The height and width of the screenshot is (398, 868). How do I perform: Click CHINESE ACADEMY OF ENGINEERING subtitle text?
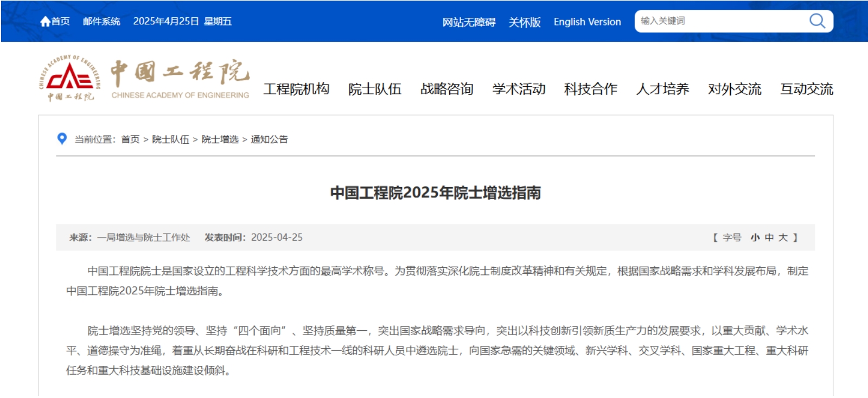coord(180,95)
